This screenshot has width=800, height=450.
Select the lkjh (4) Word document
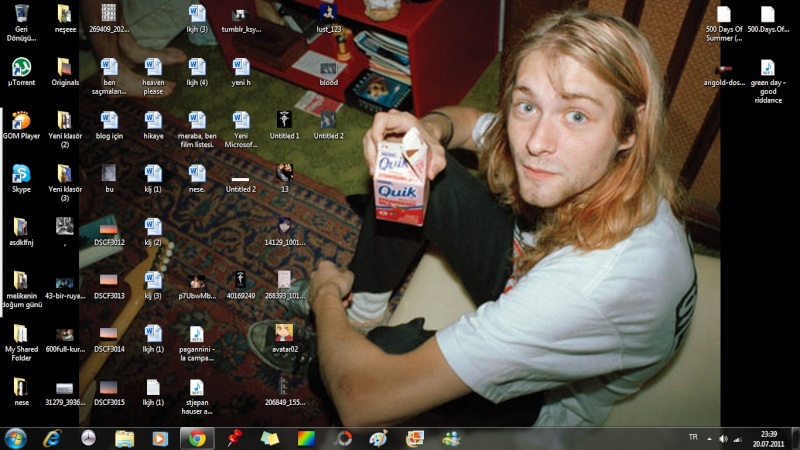click(197, 72)
